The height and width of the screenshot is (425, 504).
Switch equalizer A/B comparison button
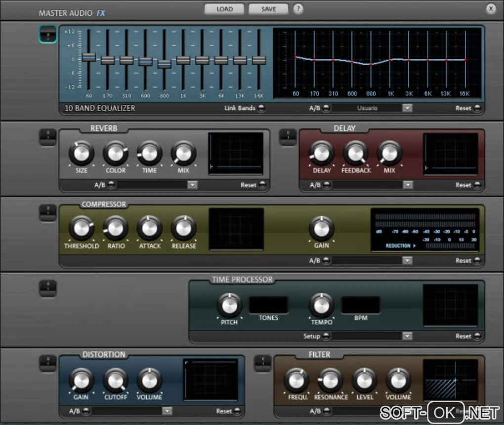(326, 108)
